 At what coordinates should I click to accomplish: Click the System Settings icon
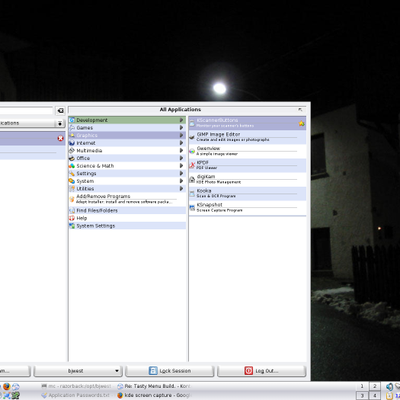coord(72,226)
